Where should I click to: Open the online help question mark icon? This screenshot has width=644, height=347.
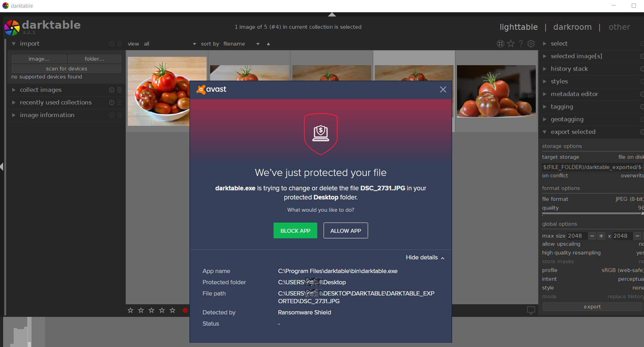pyautogui.click(x=521, y=43)
